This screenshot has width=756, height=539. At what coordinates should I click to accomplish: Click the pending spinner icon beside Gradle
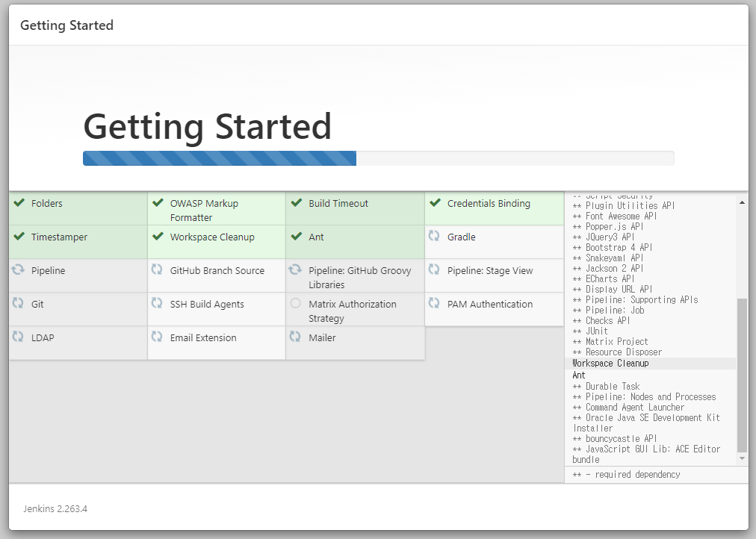pos(434,236)
